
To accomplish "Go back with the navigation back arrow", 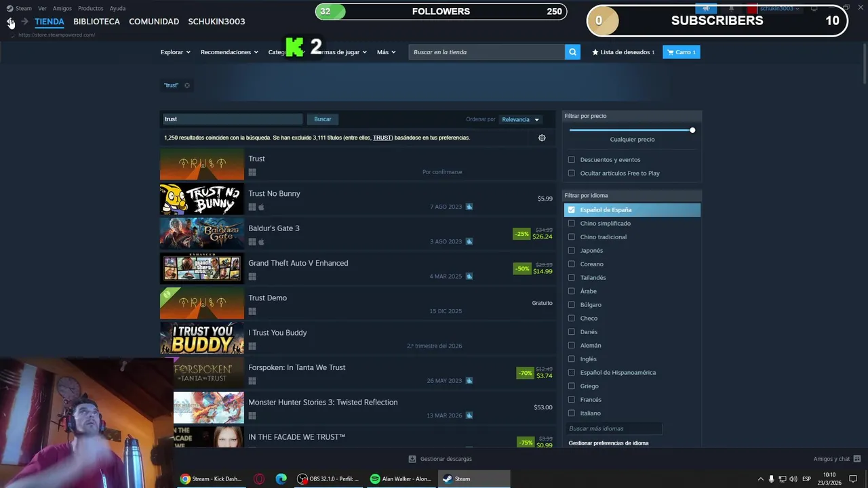I will click(10, 22).
